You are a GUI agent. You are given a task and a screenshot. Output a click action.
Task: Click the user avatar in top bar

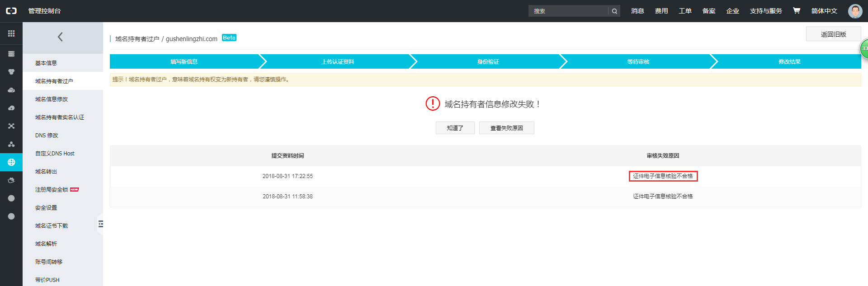[x=855, y=11]
